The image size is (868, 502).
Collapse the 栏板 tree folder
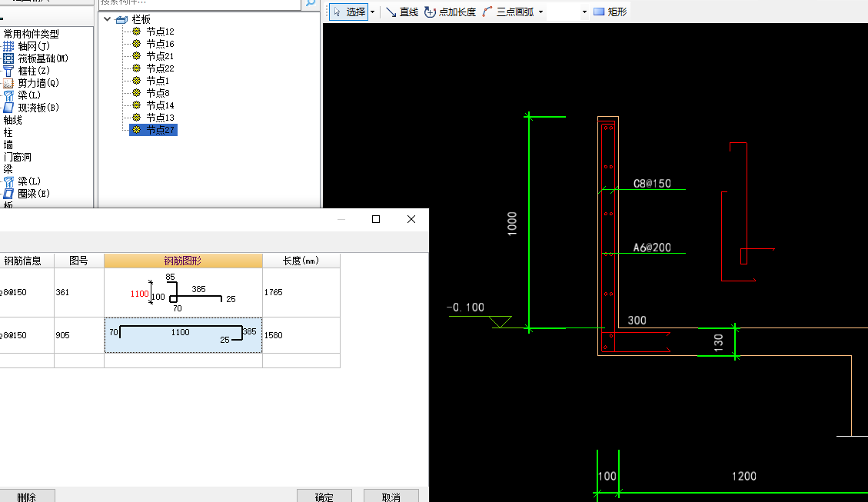108,19
